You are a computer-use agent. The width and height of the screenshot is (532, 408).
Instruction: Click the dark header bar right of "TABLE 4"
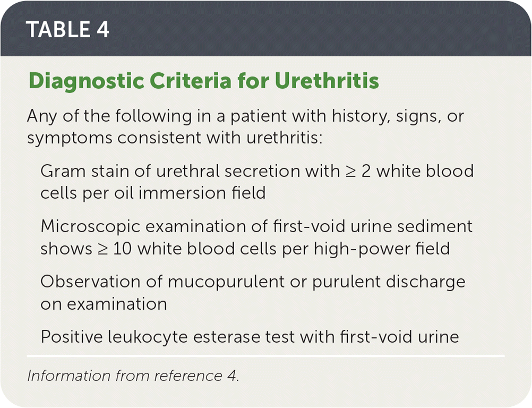319,30
